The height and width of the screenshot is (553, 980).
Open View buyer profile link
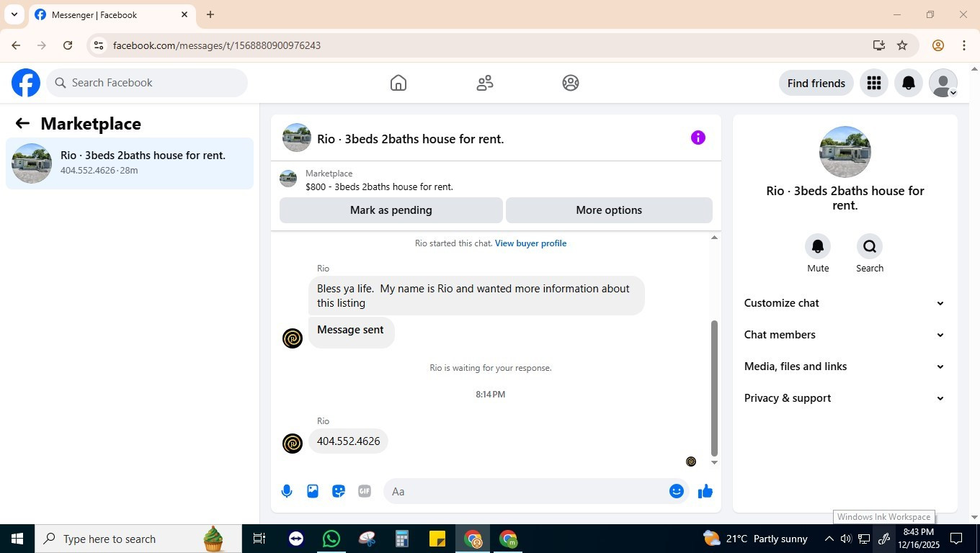(x=530, y=243)
